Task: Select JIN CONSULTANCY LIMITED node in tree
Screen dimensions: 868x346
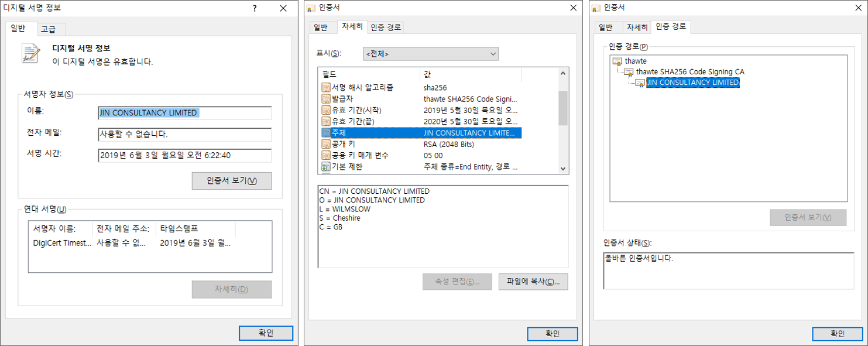Action: 692,83
